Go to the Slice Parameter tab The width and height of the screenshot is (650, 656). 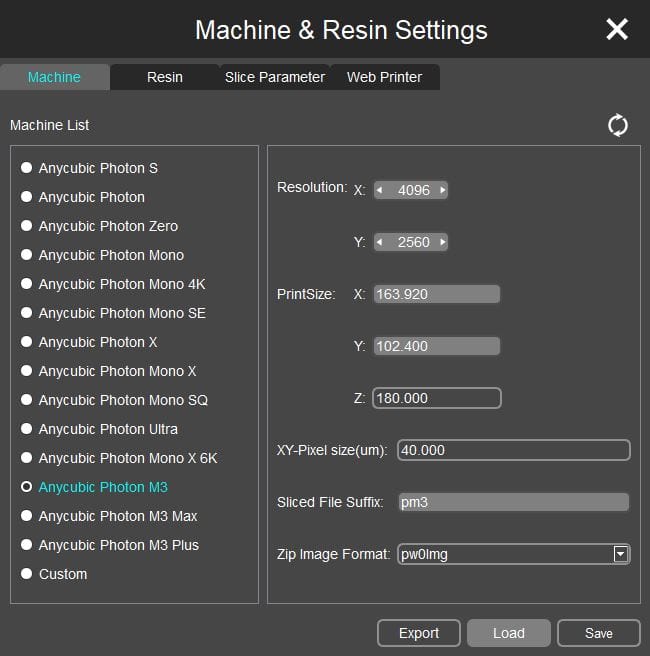pyautogui.click(x=275, y=77)
